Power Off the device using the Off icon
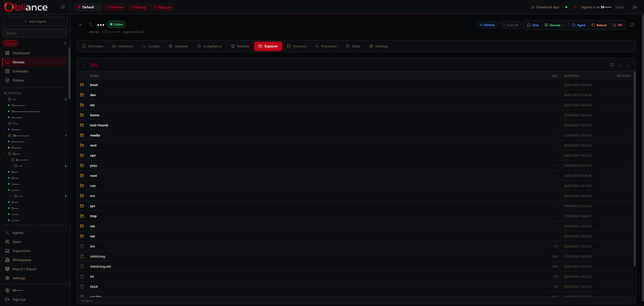This screenshot has width=644, height=306. (618, 25)
